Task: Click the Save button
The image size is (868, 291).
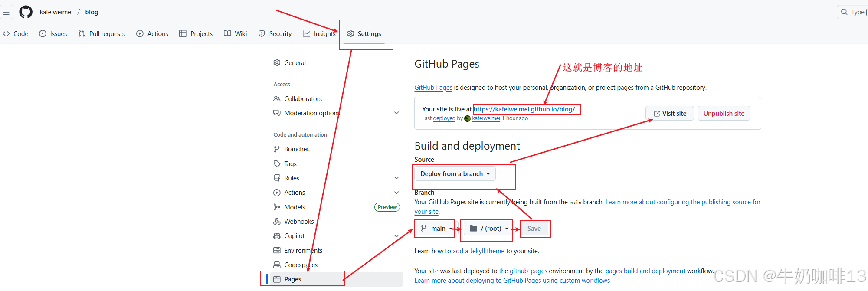Action: (534, 229)
